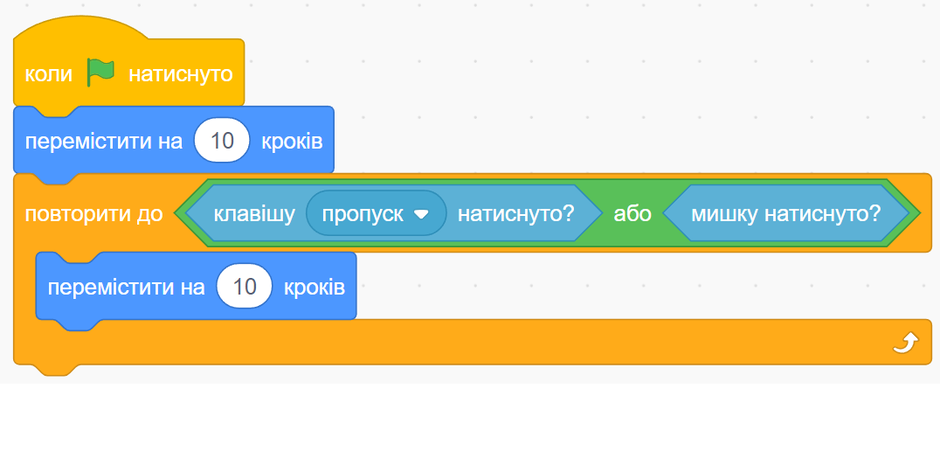
Task: Click the 'клавішу' label of key-pressed block
Action: click(x=254, y=214)
